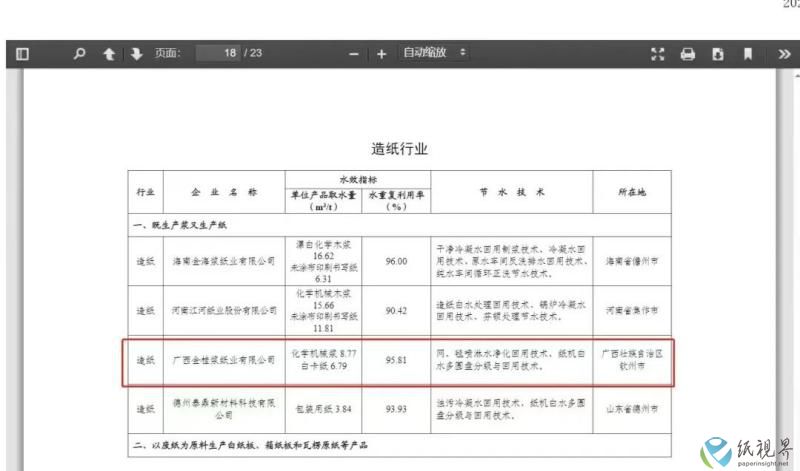This screenshot has height=471, width=800.
Task: Click the bookmark current view icon
Action: (x=748, y=54)
